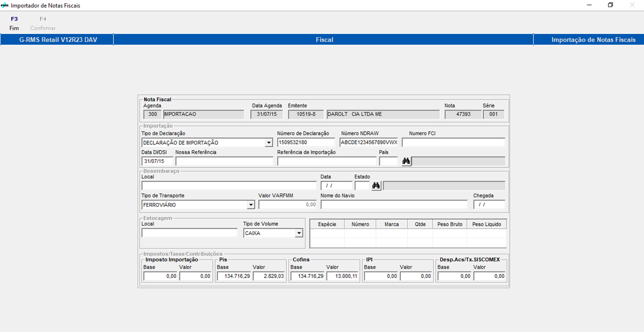Click the G-RMS Retail V12R23 DAV label
644x332 pixels.
(x=58, y=40)
